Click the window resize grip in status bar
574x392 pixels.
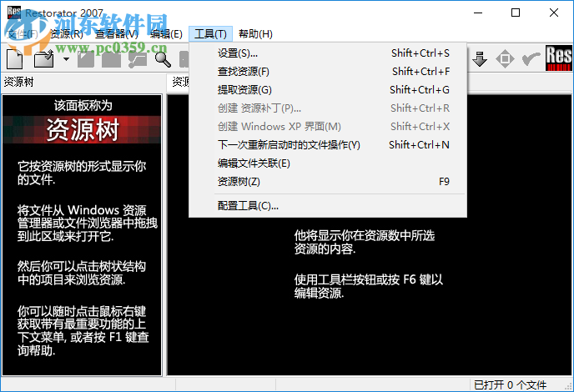click(x=568, y=386)
